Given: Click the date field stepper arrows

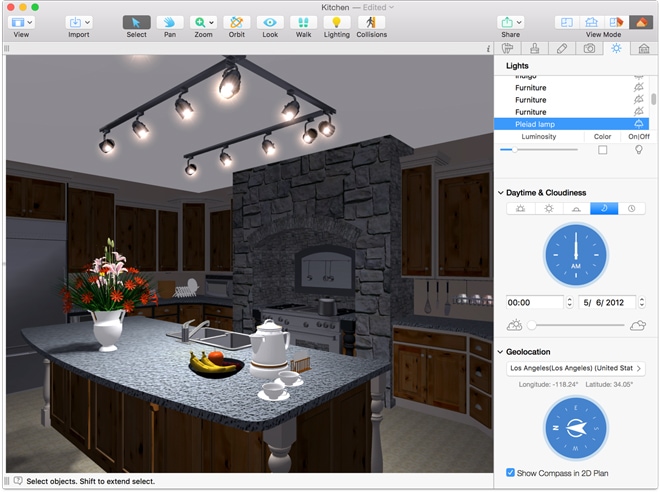Looking at the screenshot, I should tap(641, 302).
